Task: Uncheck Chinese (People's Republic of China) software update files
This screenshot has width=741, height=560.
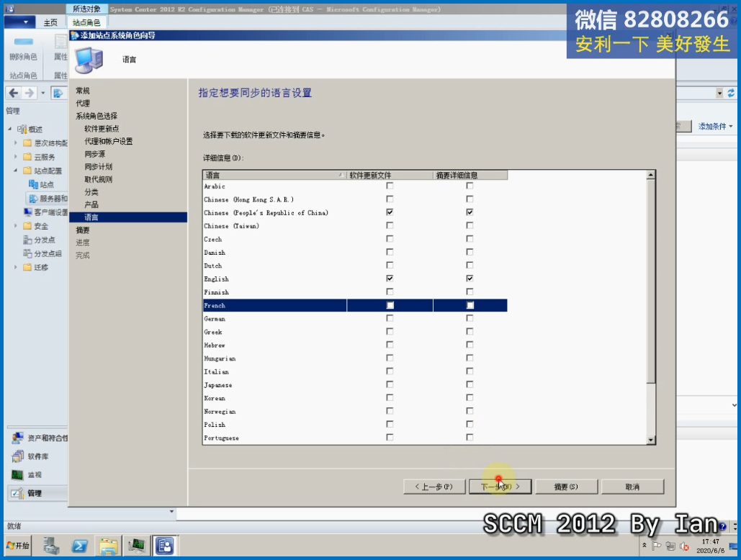Action: [390, 212]
